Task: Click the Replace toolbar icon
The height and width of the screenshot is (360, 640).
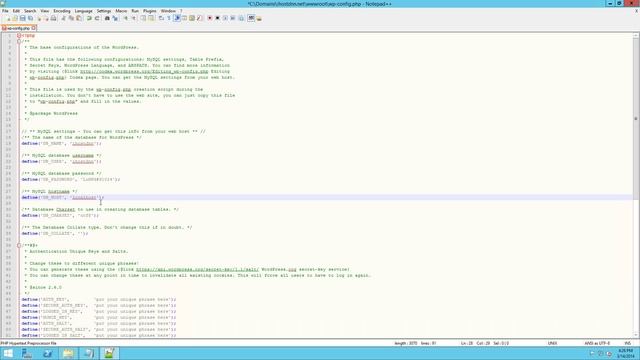Action: click(116, 18)
